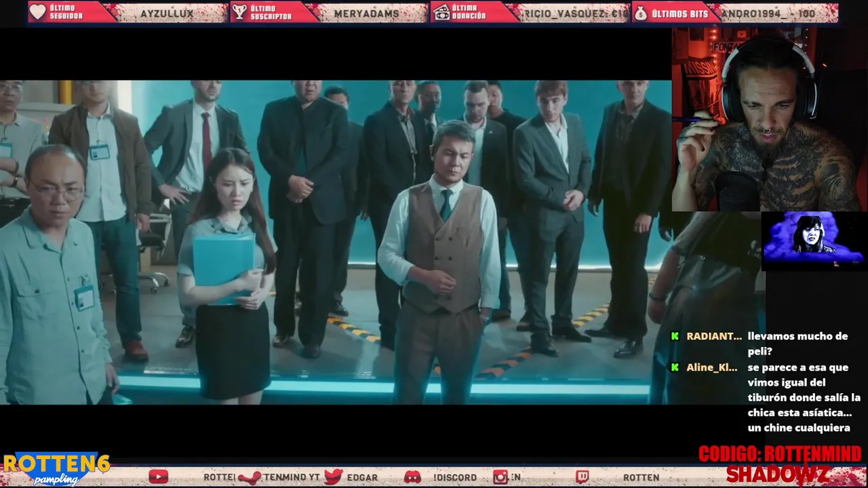Click the YouTube icon in the bottom bar

click(x=158, y=477)
